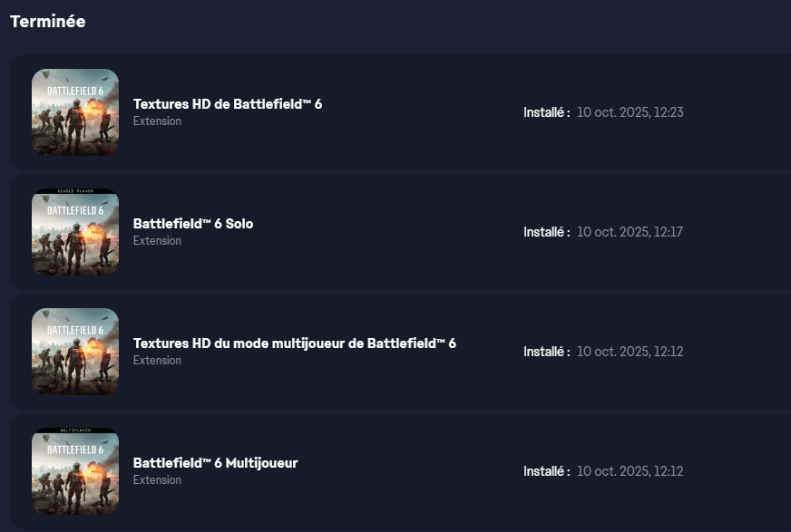Click Installé label in Textures HD du mode multijoueur row
This screenshot has height=532, width=791.
547,352
